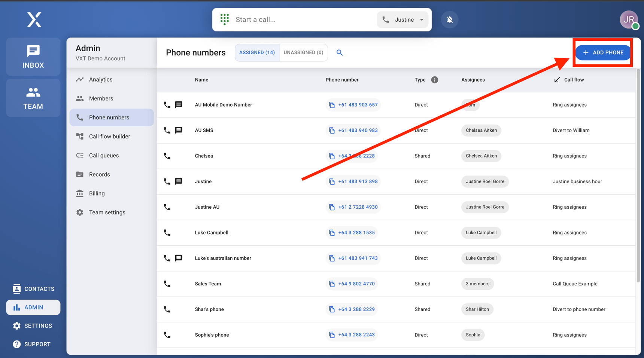The image size is (644, 358).
Task: Open the Inbox panel
Action: pos(33,56)
